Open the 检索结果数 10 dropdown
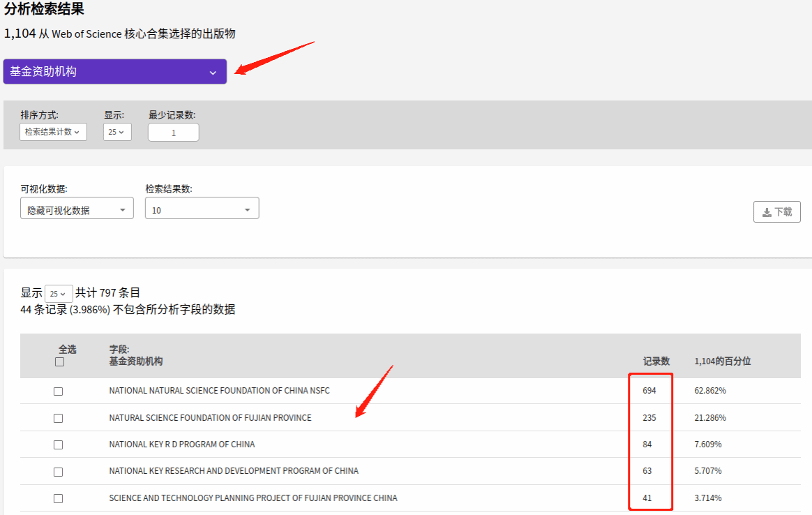 (x=202, y=208)
